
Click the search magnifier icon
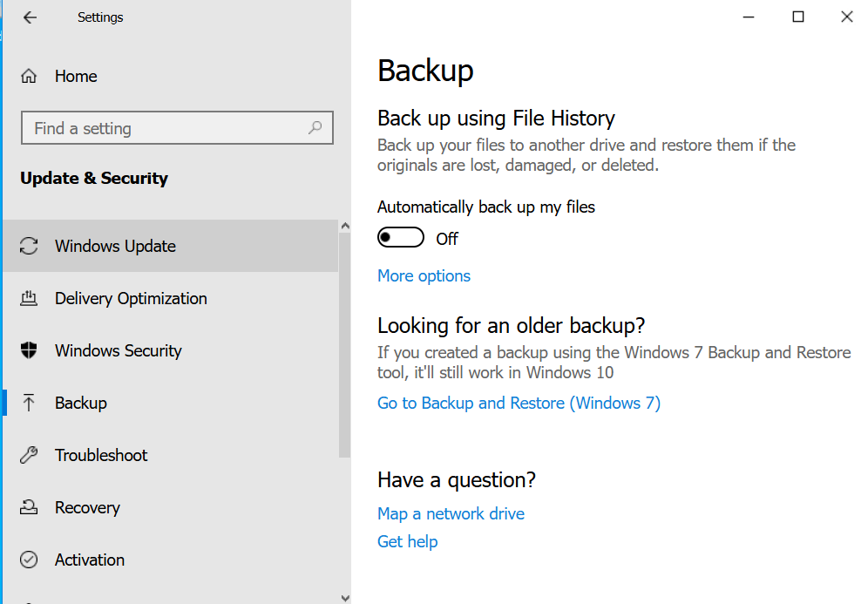[315, 128]
